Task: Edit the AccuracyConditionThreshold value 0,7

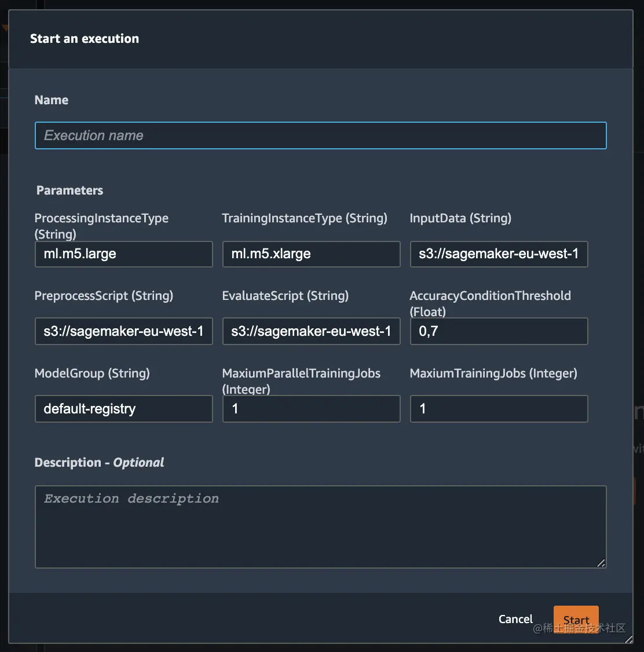Action: 499,331
